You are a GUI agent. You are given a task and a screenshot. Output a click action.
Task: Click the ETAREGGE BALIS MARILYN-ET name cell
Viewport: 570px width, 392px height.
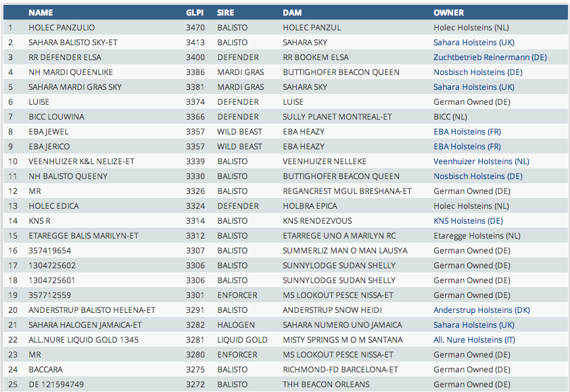(83, 236)
